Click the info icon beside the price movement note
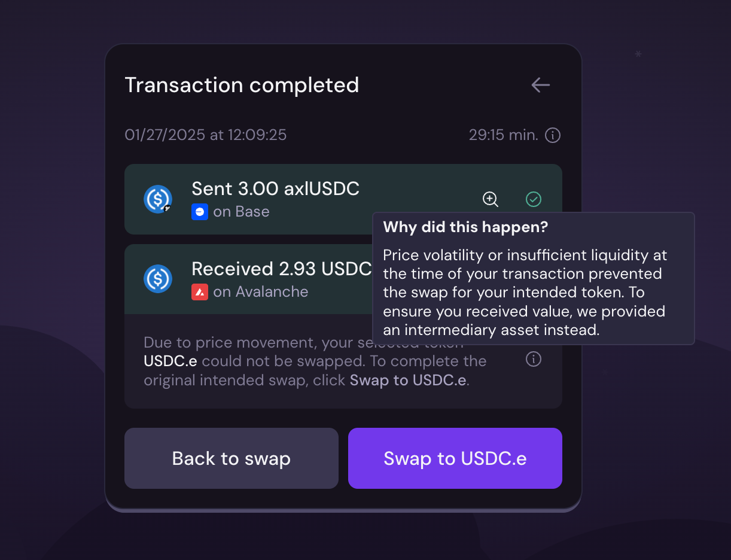Viewport: 731px width, 560px height. coord(533,359)
